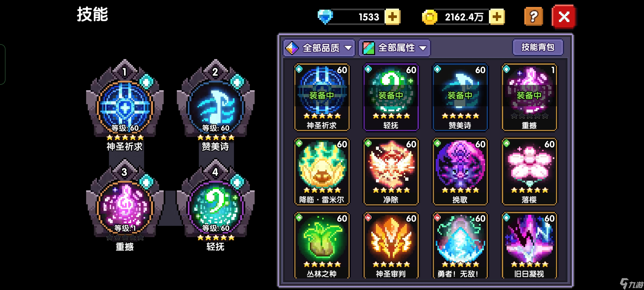This screenshot has height=290, width=644.
Task: Unequip the equipped 神圣祈求 card in list
Action: 322,97
